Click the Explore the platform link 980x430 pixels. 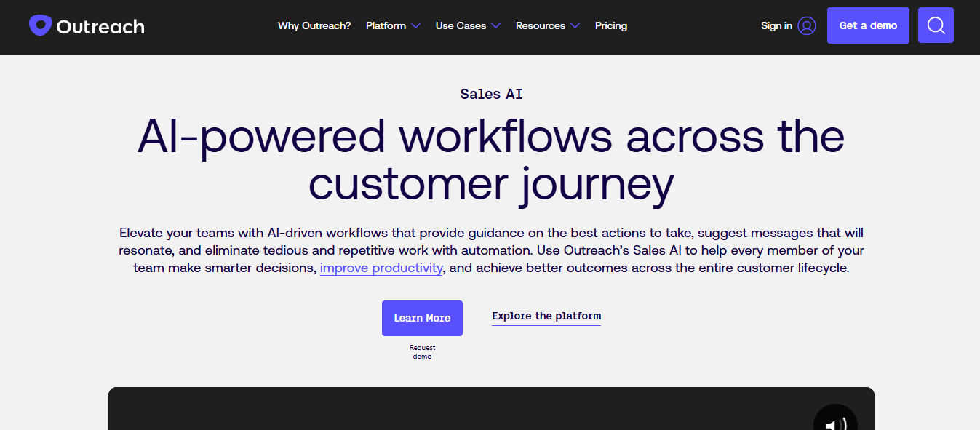click(546, 316)
